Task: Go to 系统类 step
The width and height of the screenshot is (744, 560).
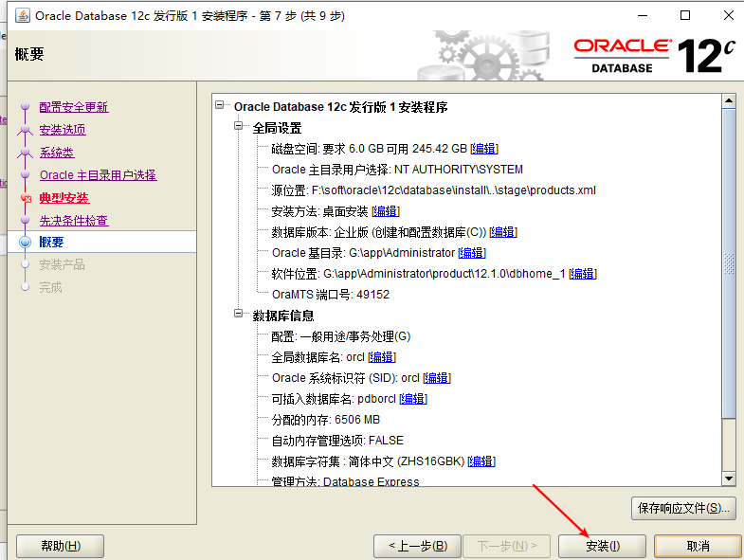Action: 57,153
